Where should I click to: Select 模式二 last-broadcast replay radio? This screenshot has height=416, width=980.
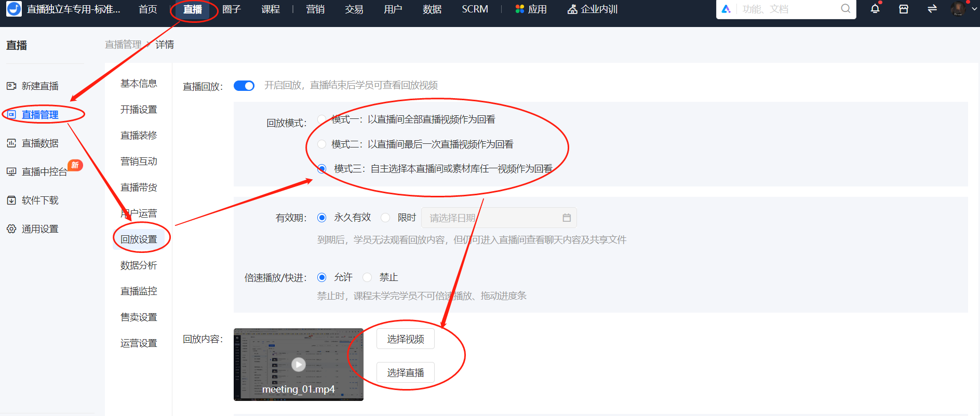(322, 144)
